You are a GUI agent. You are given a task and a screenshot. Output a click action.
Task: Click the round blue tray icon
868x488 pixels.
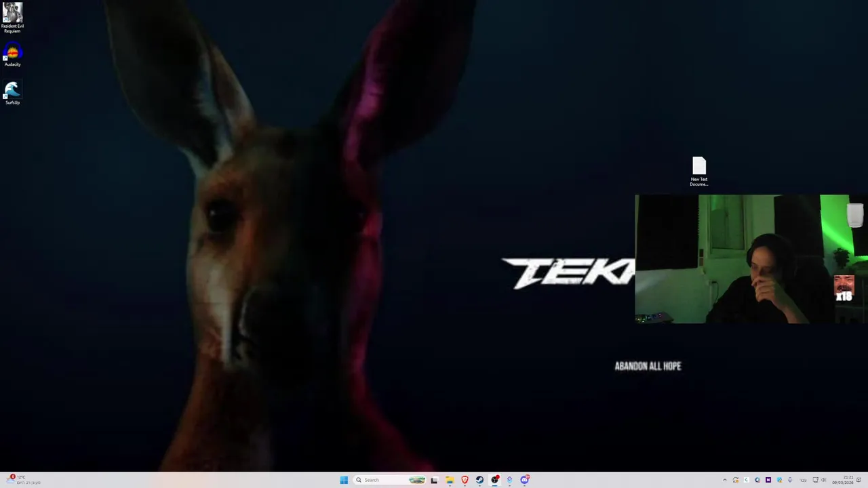(757, 480)
